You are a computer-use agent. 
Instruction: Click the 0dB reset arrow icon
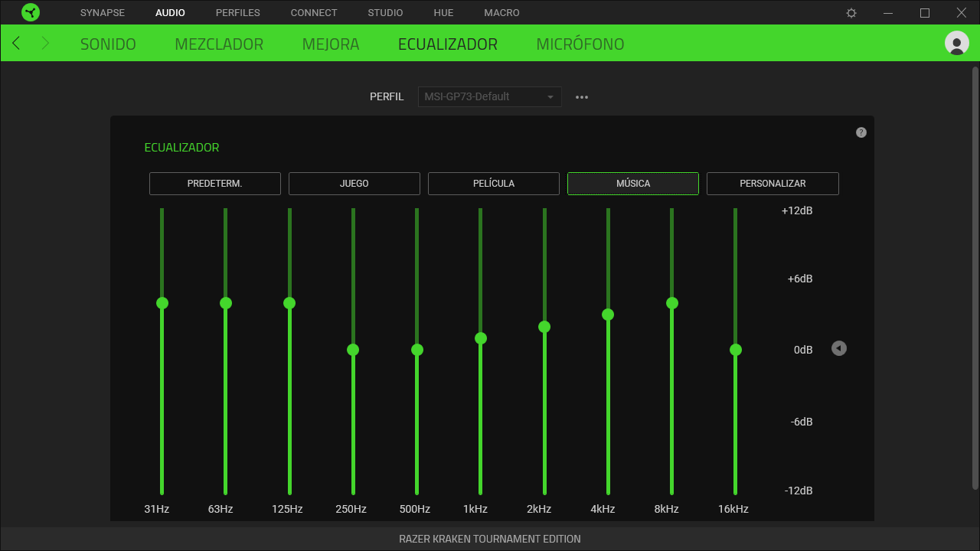(839, 349)
